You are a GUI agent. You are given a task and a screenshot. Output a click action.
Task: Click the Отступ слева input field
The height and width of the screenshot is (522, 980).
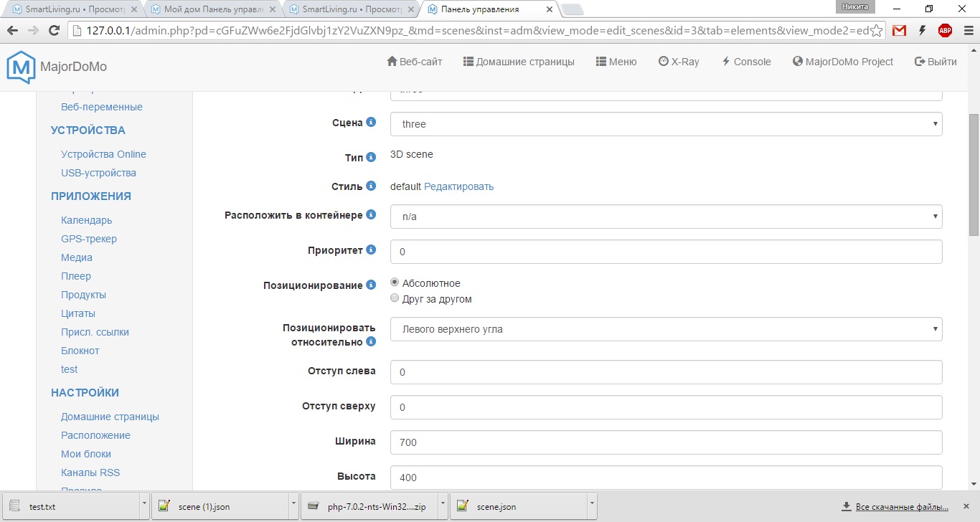click(x=666, y=372)
